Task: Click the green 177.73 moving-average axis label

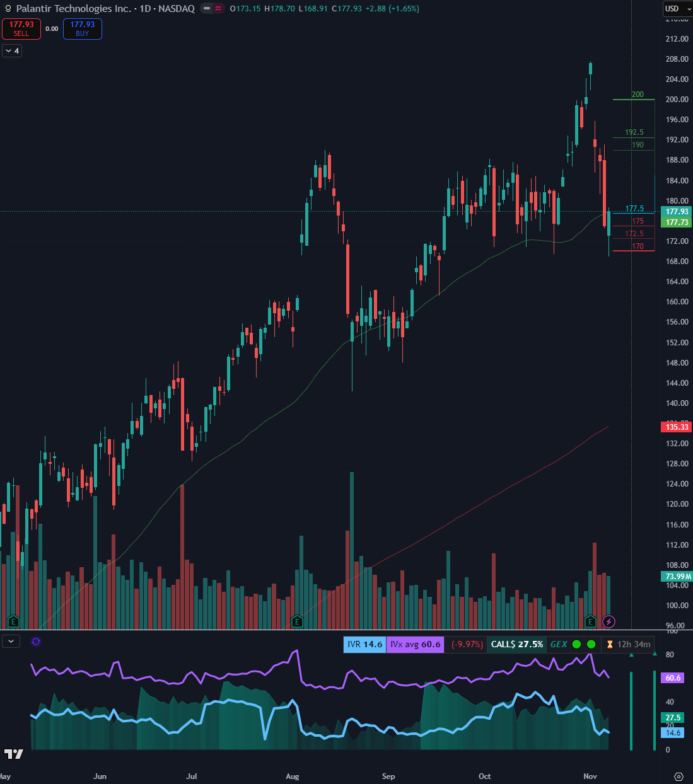Action: click(x=677, y=222)
